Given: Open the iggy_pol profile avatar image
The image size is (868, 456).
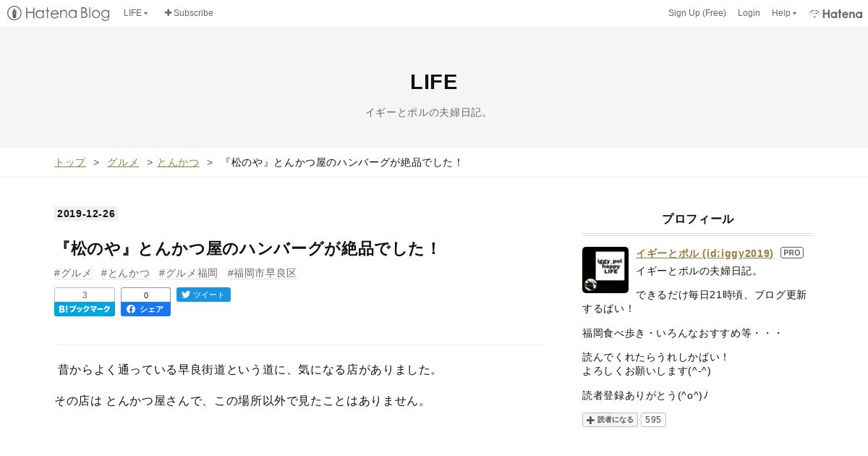Looking at the screenshot, I should pyautogui.click(x=605, y=270).
